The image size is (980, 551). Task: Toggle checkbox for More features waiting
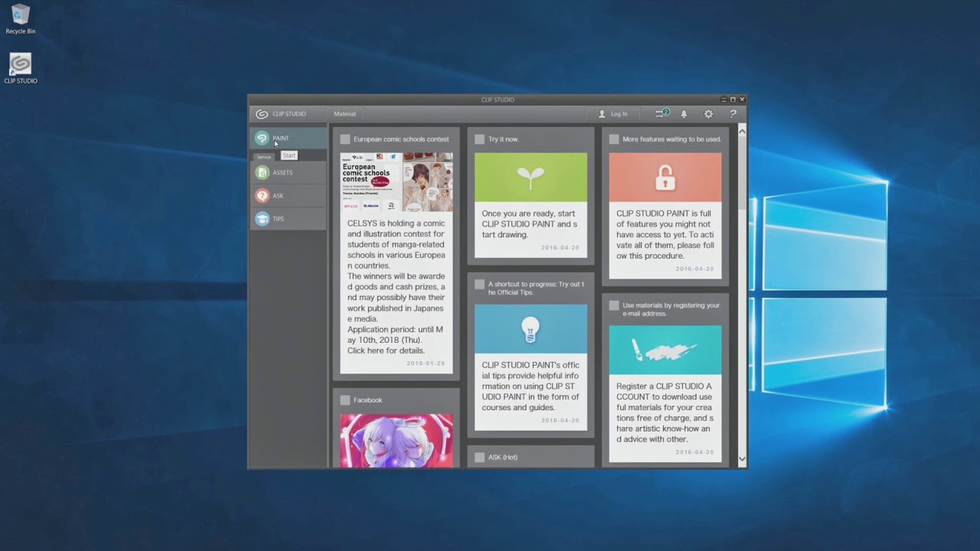pyautogui.click(x=614, y=139)
